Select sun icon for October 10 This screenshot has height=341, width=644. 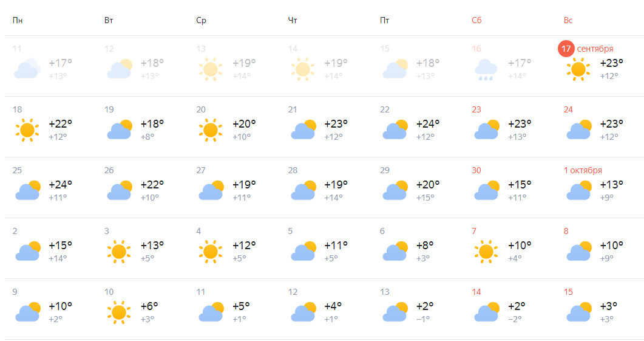[x=119, y=312]
